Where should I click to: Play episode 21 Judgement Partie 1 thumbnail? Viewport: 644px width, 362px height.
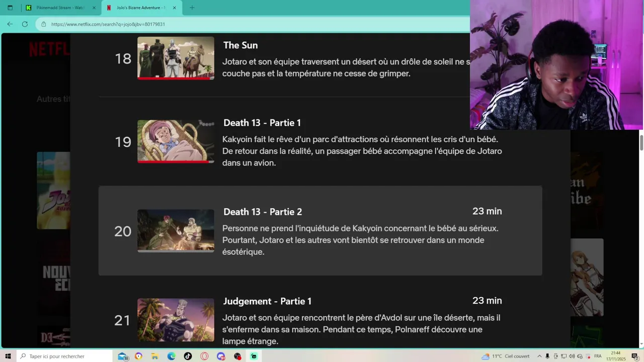pos(176,320)
